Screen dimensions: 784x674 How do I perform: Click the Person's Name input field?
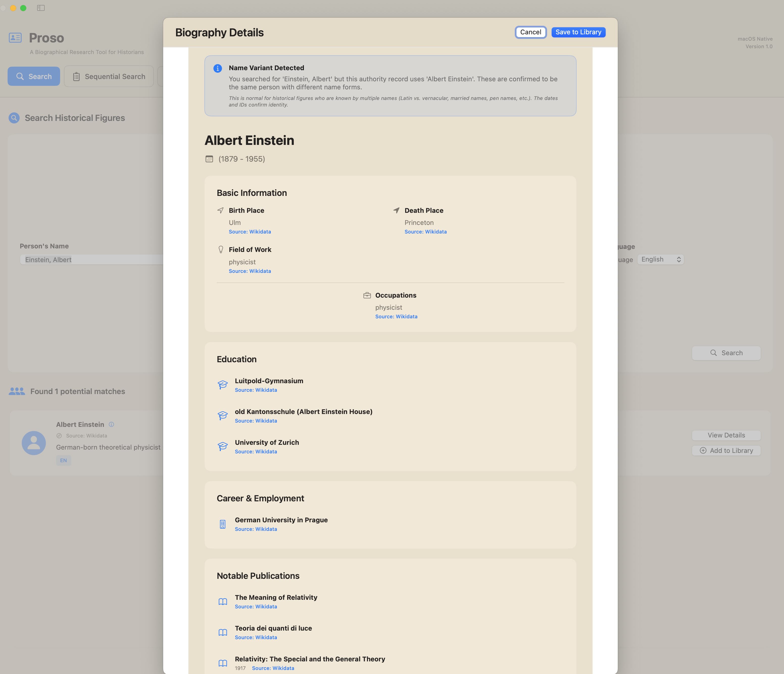[91, 260]
